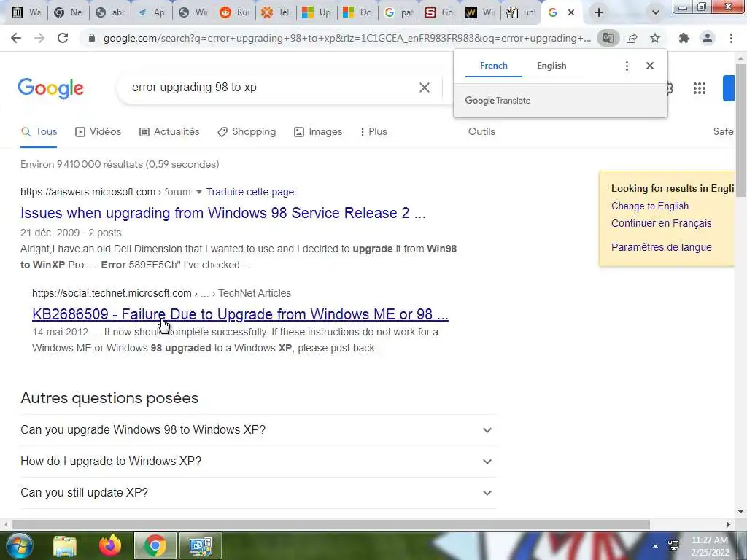Close the active Google tab
Screen dimensions: 747x560
pyautogui.click(x=571, y=13)
